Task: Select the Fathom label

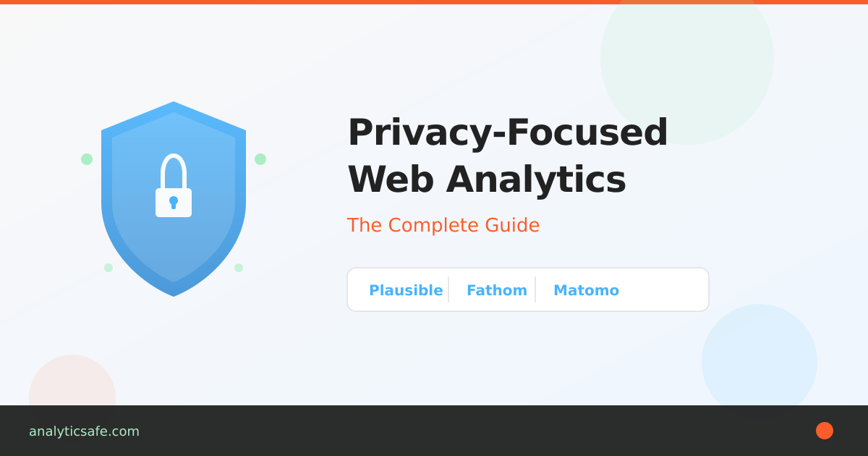Action: 497,290
